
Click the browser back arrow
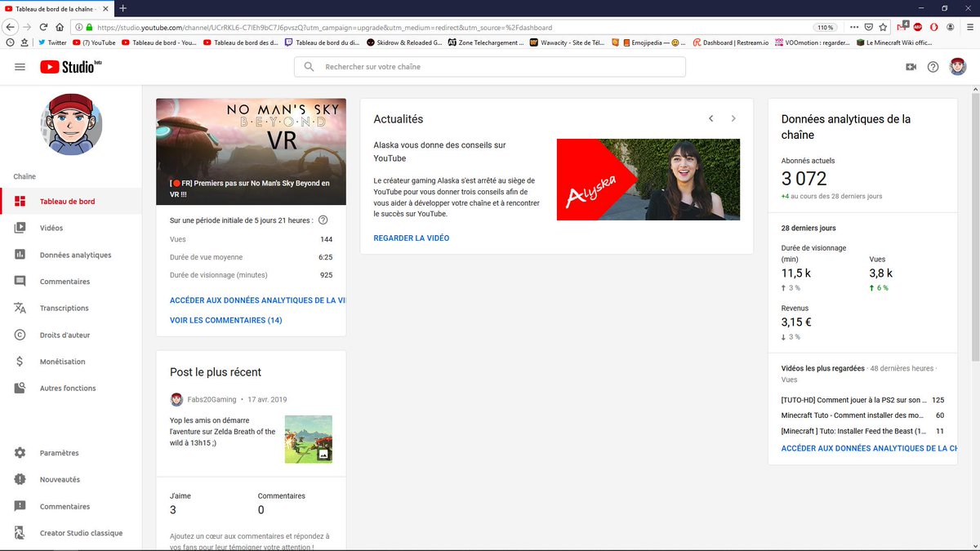click(11, 27)
